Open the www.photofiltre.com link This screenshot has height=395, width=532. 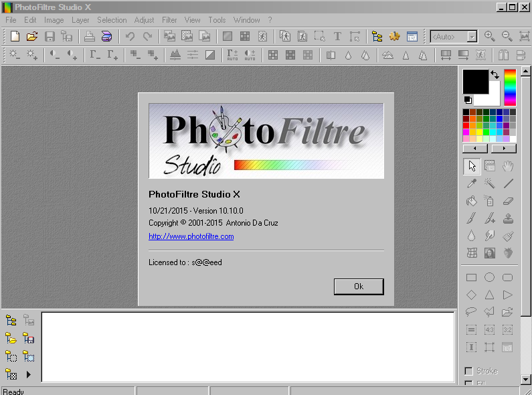coord(191,236)
